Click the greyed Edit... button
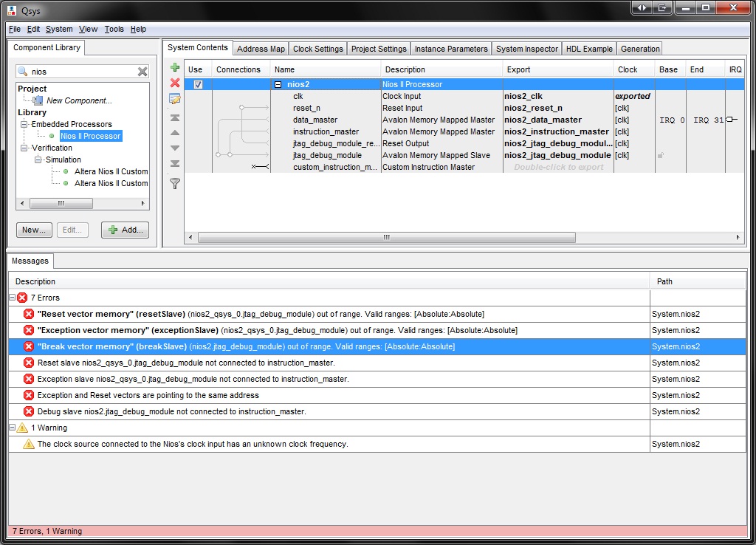The width and height of the screenshot is (756, 545). click(x=72, y=230)
